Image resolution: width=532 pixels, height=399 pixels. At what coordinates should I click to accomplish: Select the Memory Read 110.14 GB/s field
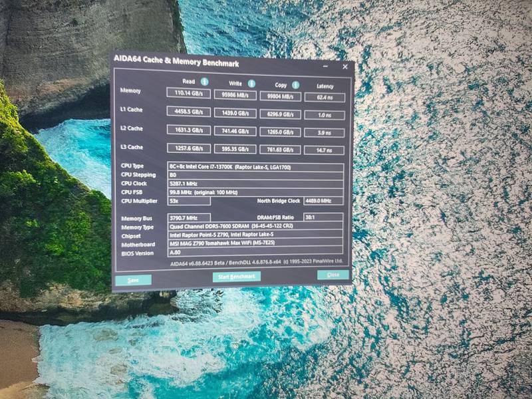189,93
